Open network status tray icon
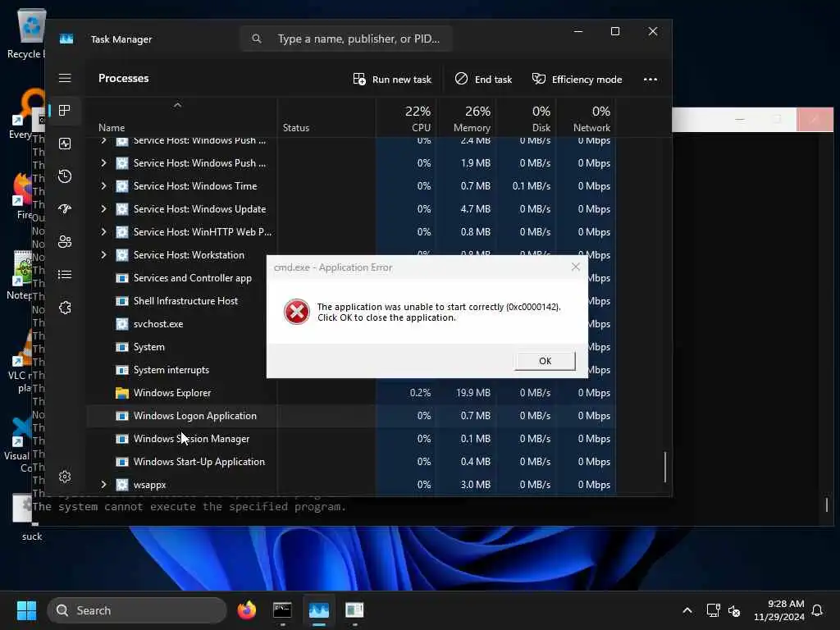The image size is (840, 630). point(713,610)
